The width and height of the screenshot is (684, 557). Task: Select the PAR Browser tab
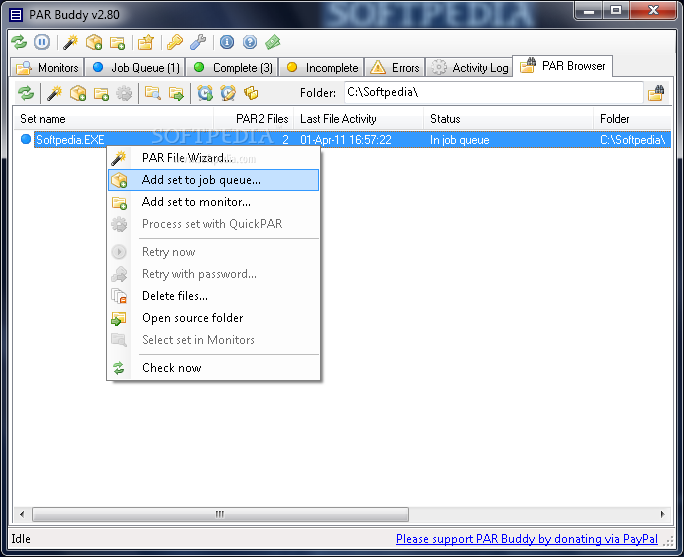[x=563, y=66]
